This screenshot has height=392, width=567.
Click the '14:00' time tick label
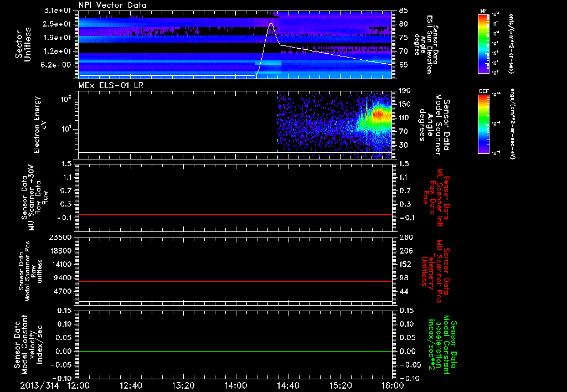pyautogui.click(x=236, y=385)
